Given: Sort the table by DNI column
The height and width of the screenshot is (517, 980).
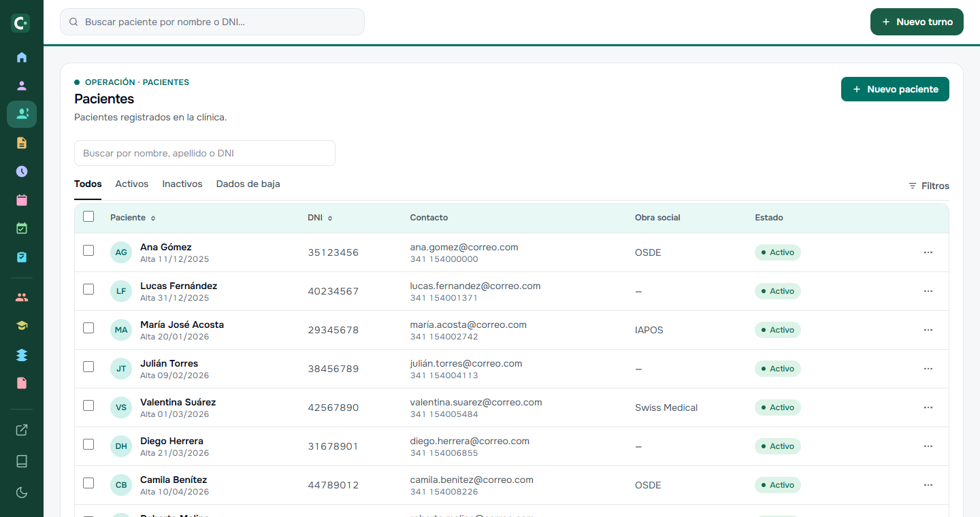Looking at the screenshot, I should pyautogui.click(x=320, y=218).
